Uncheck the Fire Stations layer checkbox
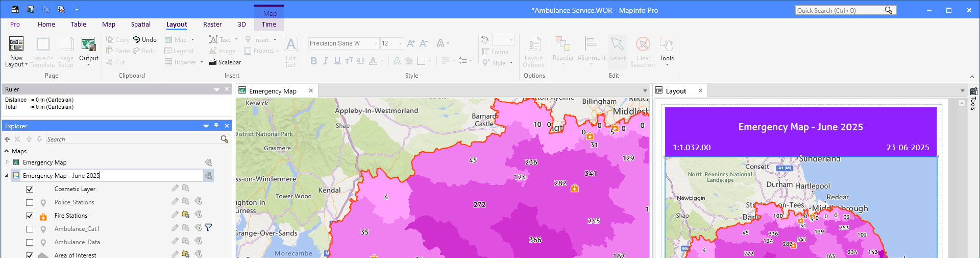The height and width of the screenshot is (258, 980). point(30,216)
